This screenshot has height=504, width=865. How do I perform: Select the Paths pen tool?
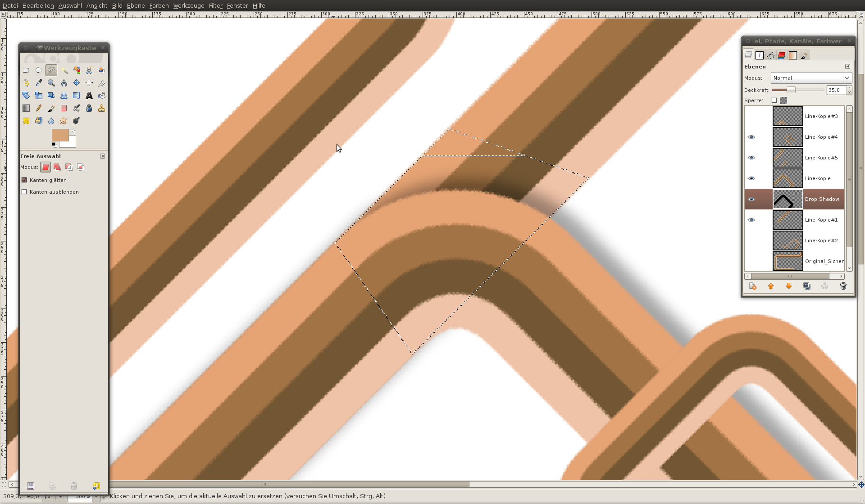(x=26, y=83)
